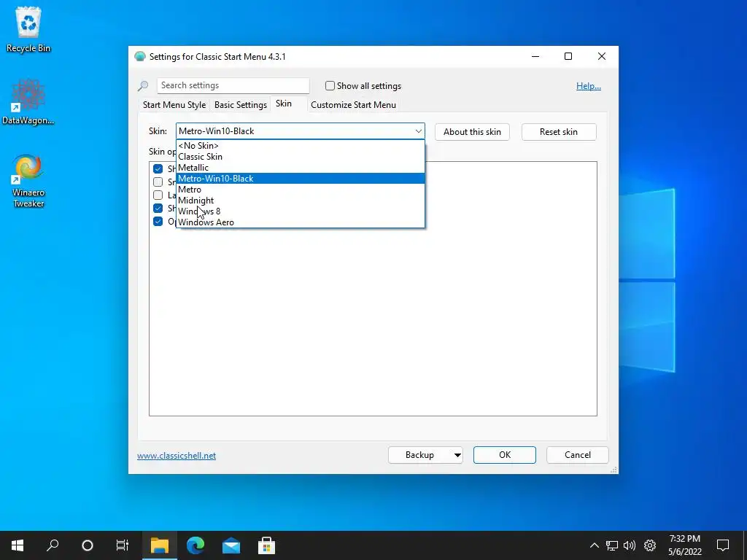
Task: Open the Backup button dropdown arrow
Action: click(x=457, y=455)
